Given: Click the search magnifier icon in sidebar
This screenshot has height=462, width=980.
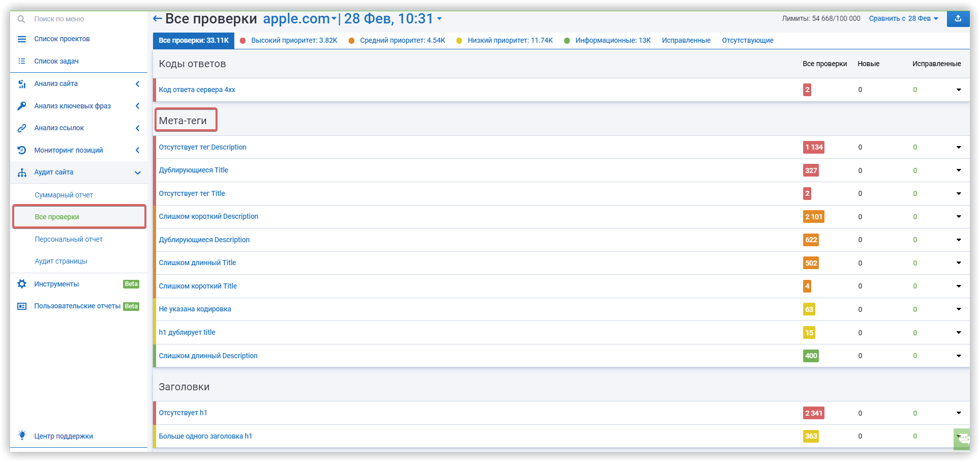Looking at the screenshot, I should (21, 19).
